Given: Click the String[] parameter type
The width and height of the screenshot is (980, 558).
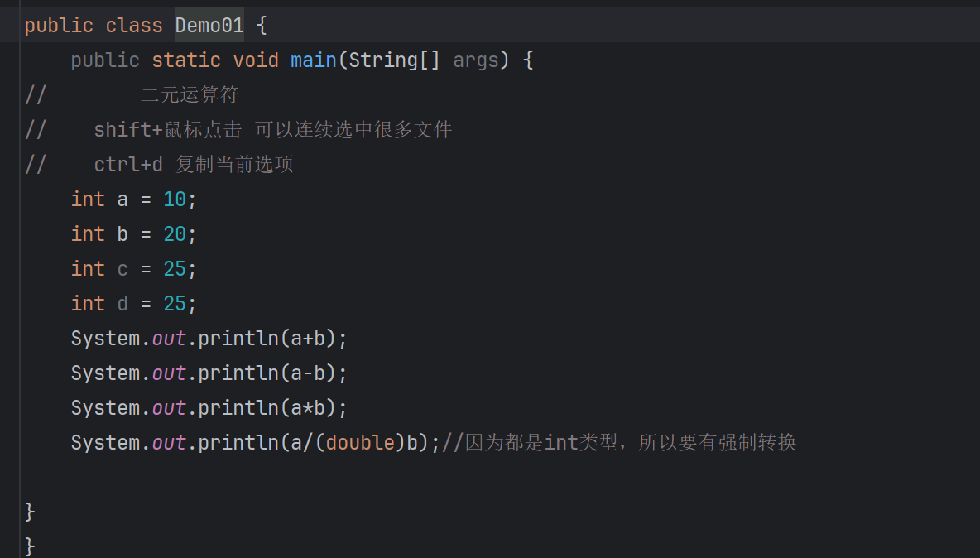Looking at the screenshot, I should pyautogui.click(x=394, y=60).
